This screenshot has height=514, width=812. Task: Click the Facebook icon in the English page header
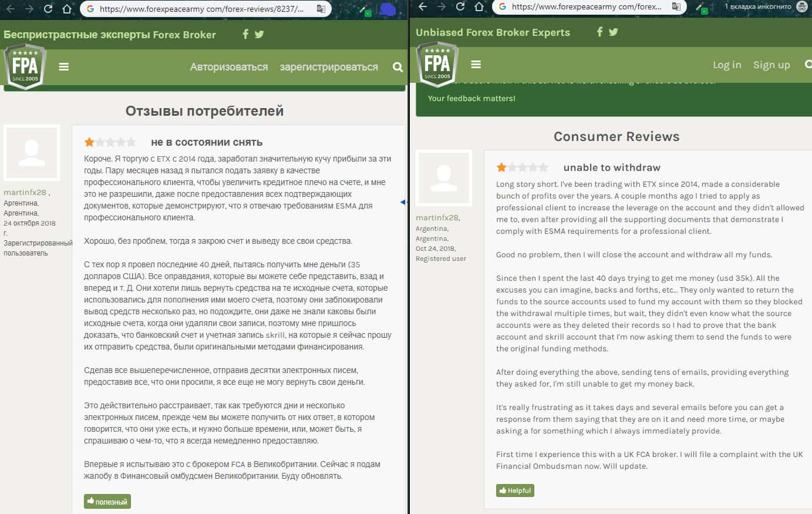(x=599, y=32)
